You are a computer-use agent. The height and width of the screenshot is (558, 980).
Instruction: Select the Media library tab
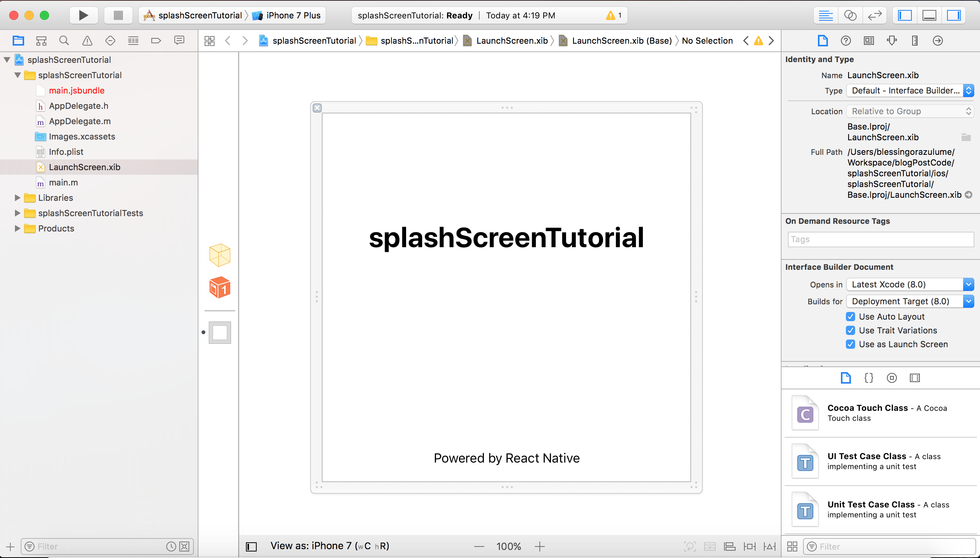tap(915, 378)
